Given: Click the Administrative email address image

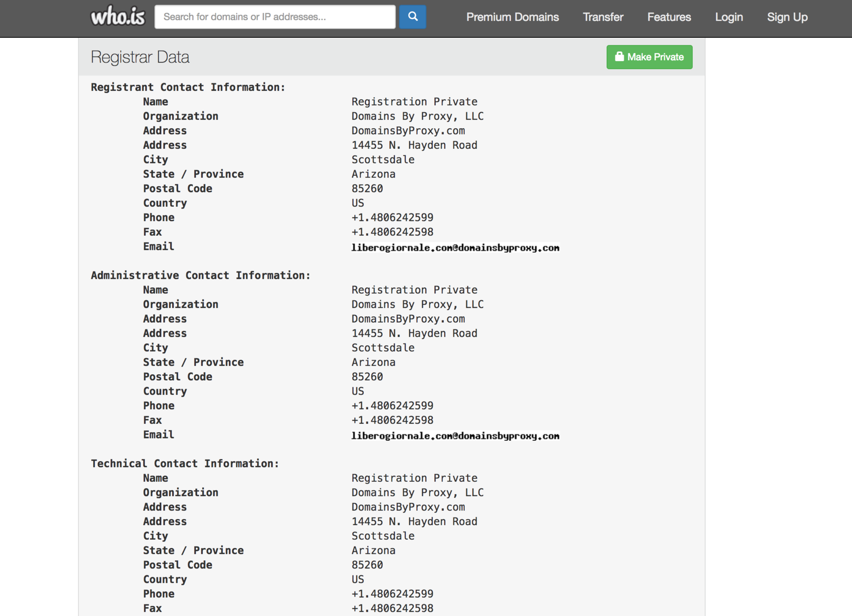Looking at the screenshot, I should [455, 435].
